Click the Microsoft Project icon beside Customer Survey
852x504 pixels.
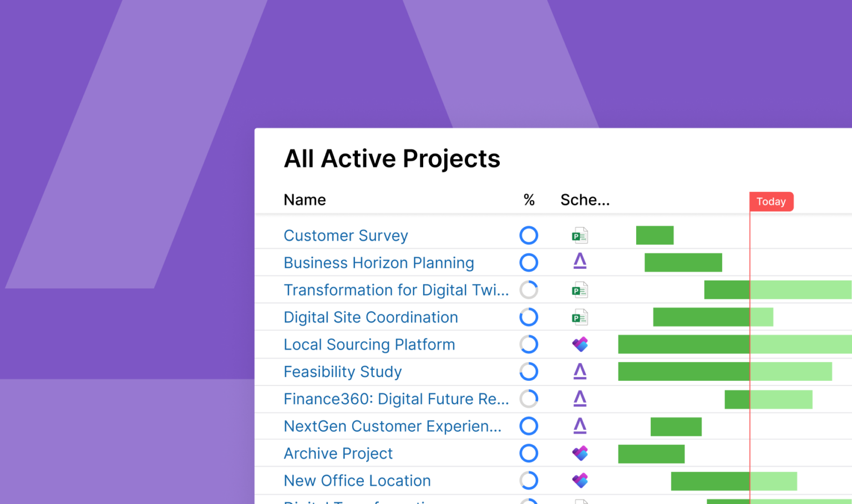point(580,235)
